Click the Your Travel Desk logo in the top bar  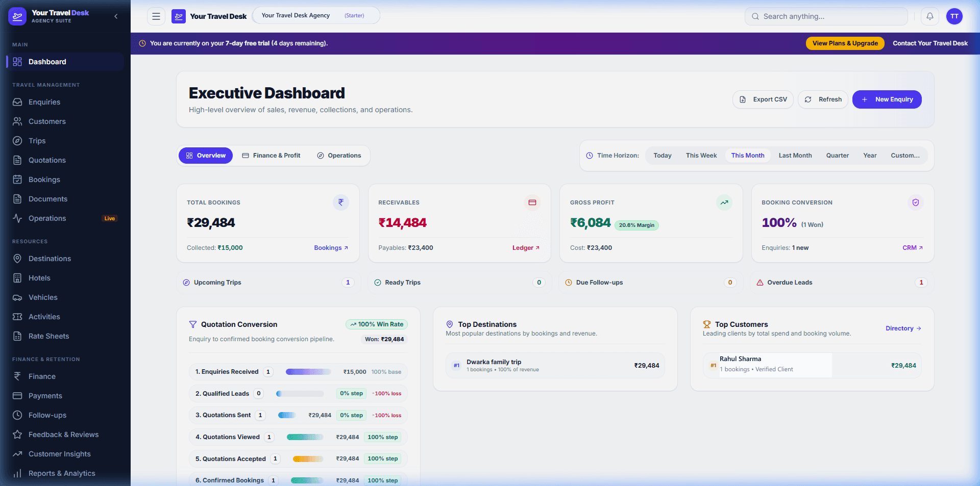pos(209,16)
